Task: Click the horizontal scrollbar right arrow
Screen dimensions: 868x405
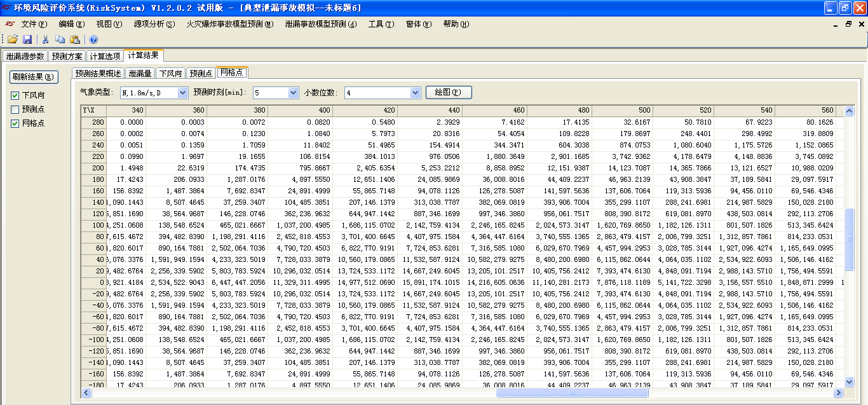Action: click(x=838, y=392)
